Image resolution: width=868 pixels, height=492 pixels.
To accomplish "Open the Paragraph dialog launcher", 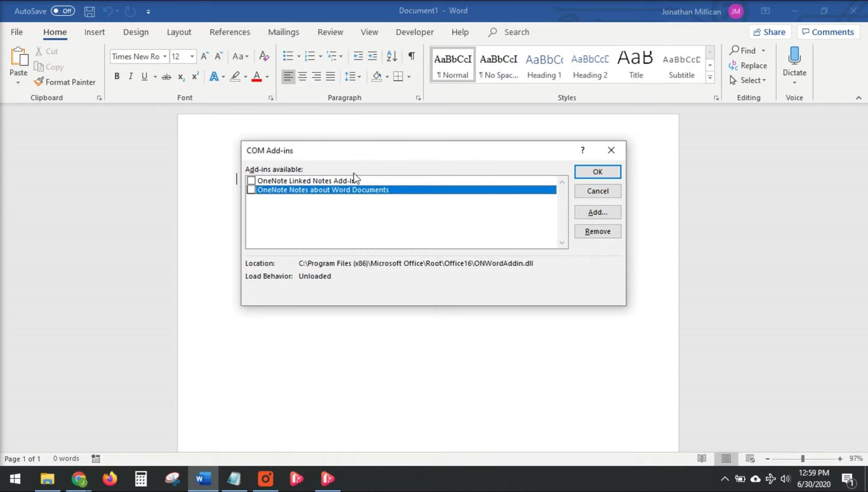I will (x=418, y=98).
